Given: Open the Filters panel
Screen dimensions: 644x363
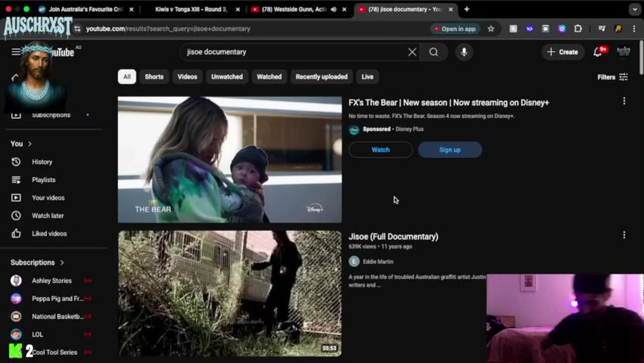Looking at the screenshot, I should 612,77.
